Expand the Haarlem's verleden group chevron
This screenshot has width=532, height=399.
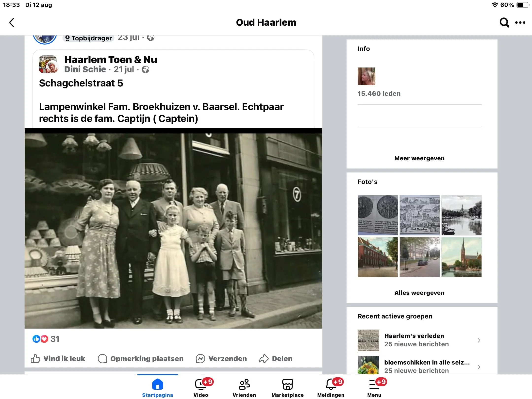tap(479, 340)
